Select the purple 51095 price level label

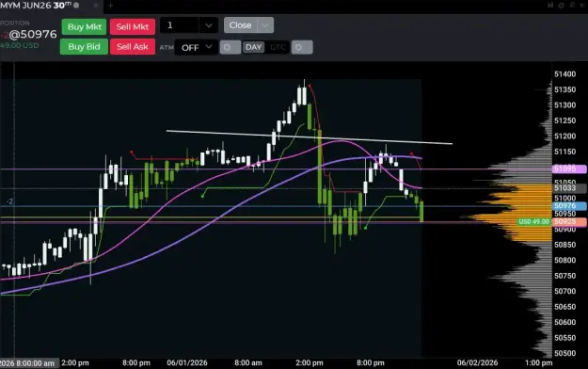point(569,168)
